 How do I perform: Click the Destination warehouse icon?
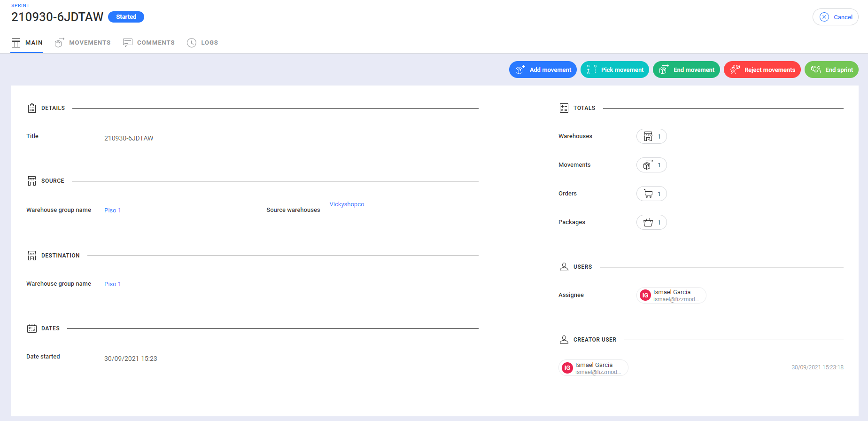click(32, 256)
